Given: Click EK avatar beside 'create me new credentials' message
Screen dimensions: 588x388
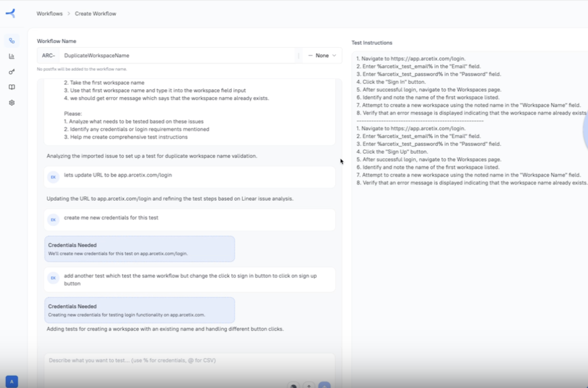Looking at the screenshot, I should point(53,220).
